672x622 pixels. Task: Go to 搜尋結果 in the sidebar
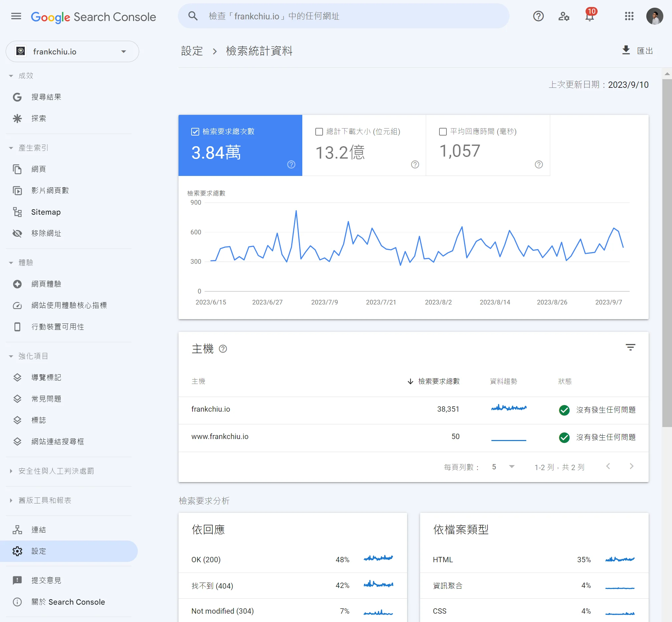(46, 97)
